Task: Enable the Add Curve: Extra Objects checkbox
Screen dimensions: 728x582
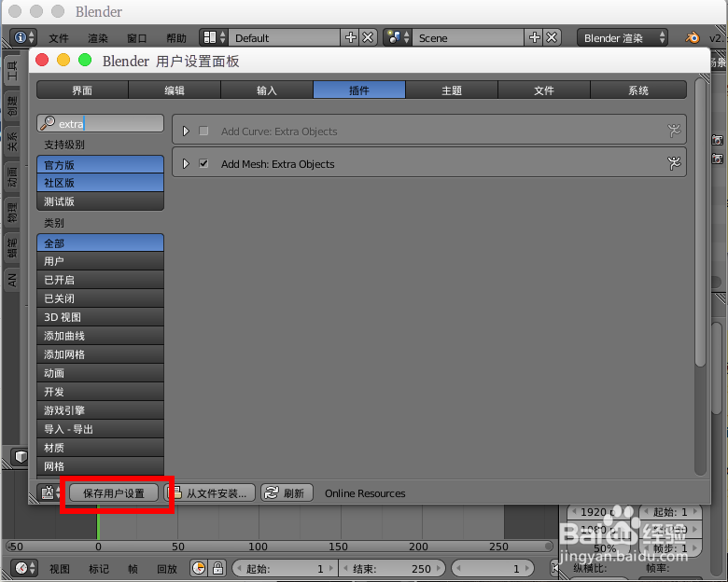Action: 203,131
